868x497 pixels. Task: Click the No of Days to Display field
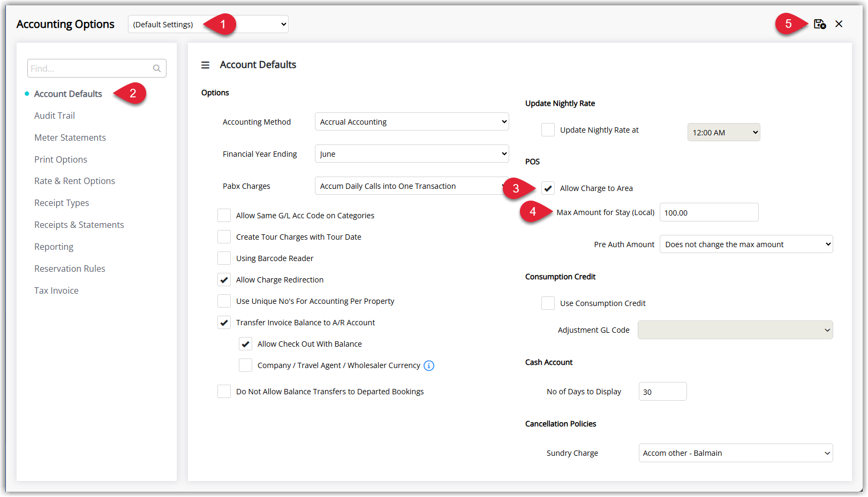662,392
